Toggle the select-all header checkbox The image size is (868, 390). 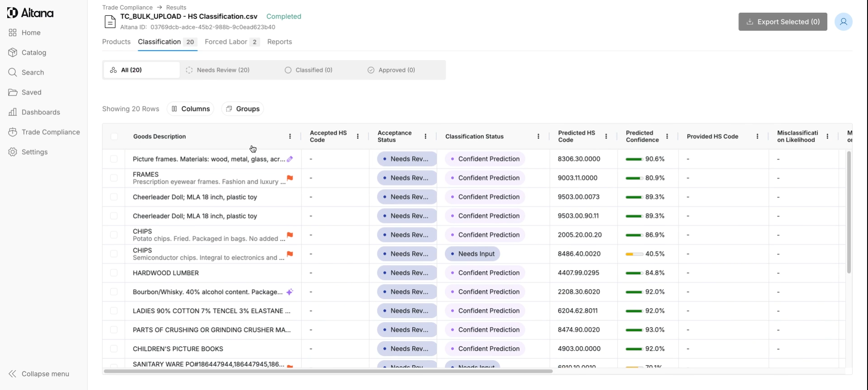point(114,137)
